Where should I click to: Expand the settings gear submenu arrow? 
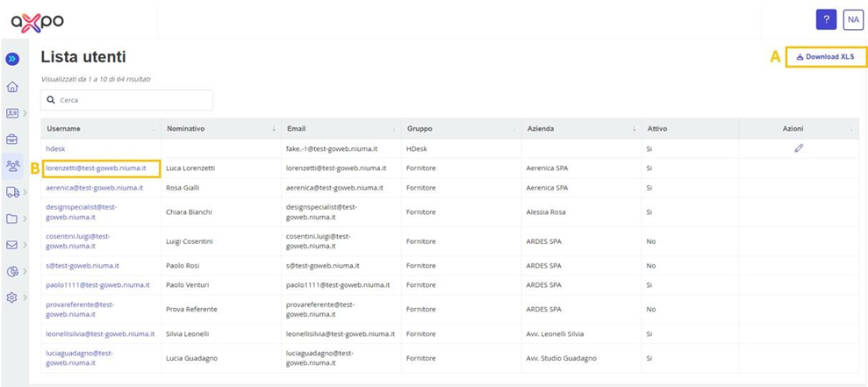point(25,297)
